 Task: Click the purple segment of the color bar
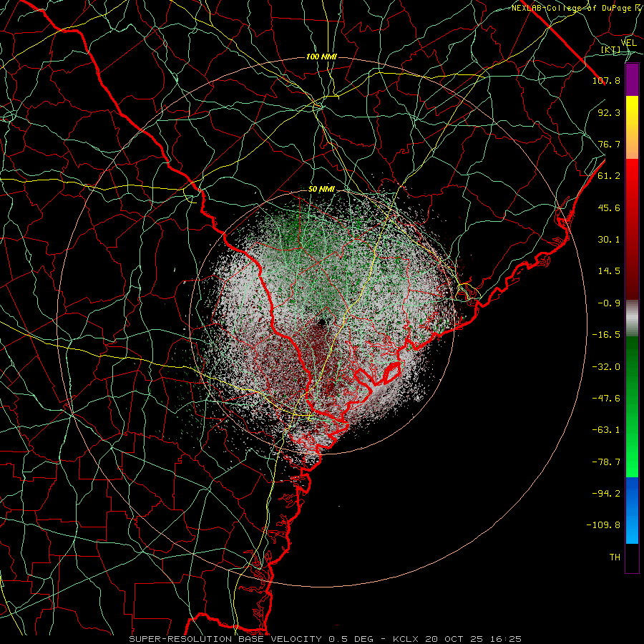[632, 80]
